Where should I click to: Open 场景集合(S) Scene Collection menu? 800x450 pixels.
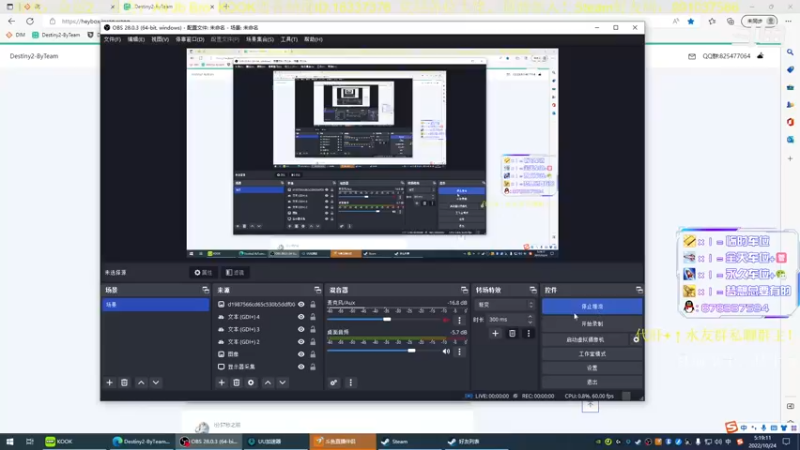[260, 39]
